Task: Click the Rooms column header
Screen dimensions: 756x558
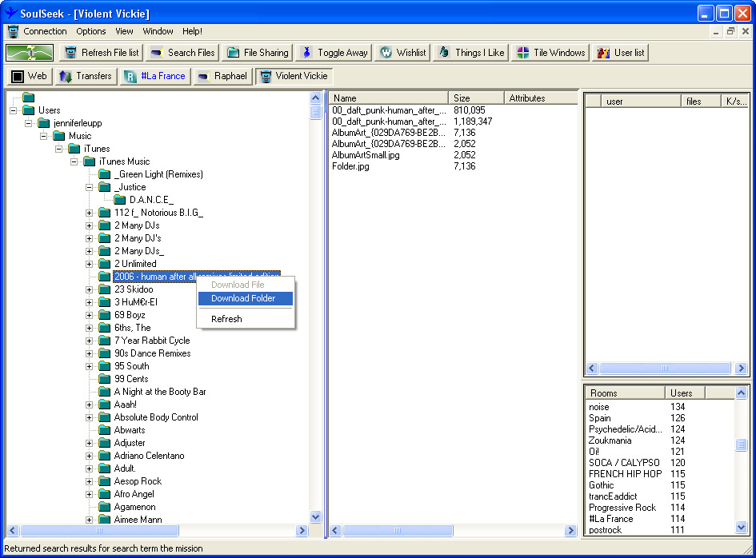Action: [x=626, y=393]
